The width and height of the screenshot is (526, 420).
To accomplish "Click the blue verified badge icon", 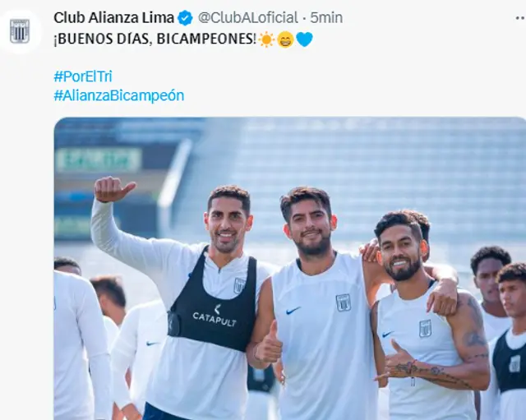I will click(x=185, y=18).
